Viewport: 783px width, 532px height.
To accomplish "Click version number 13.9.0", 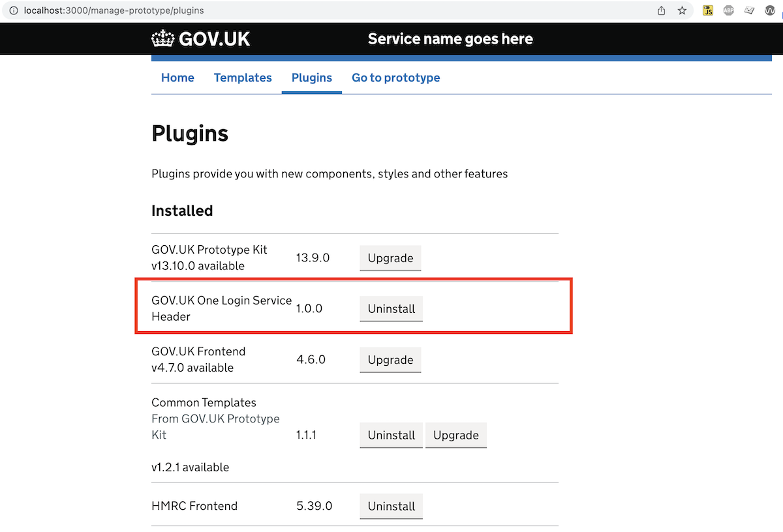I will point(313,258).
